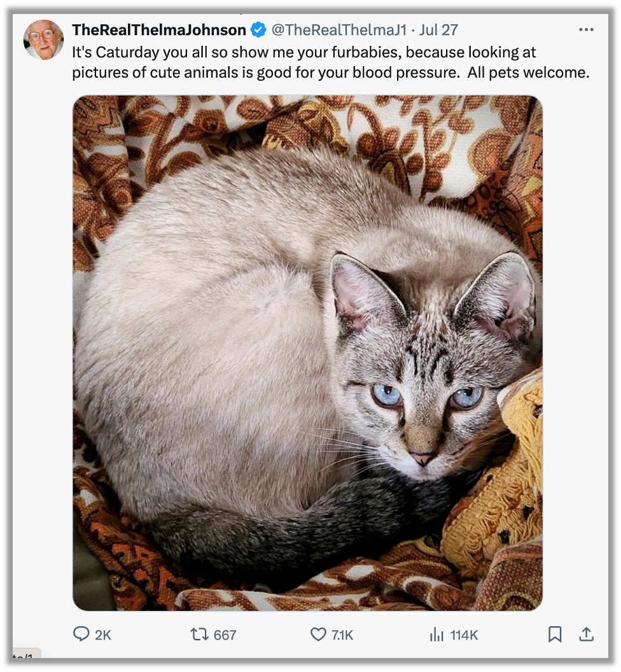Open the @TheRealThelmaJ1 handle link

tap(338, 30)
